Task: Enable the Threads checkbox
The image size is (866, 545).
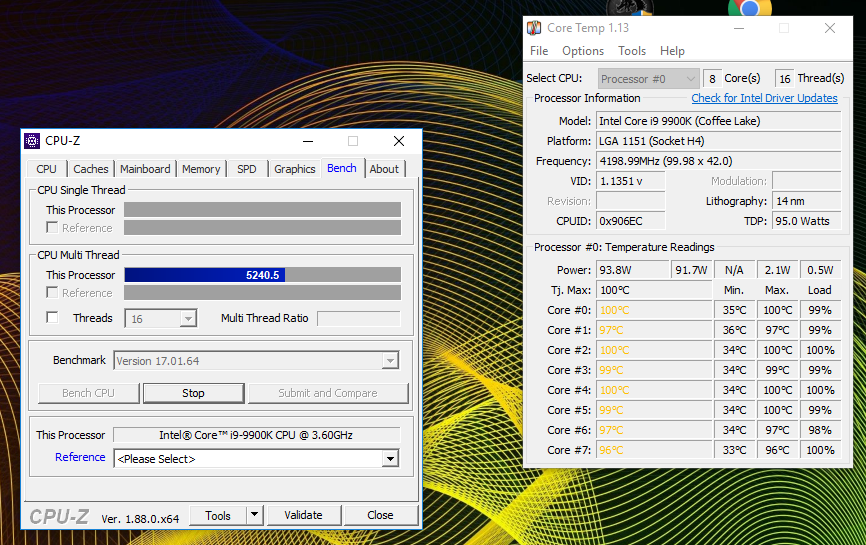Action: click(x=52, y=318)
